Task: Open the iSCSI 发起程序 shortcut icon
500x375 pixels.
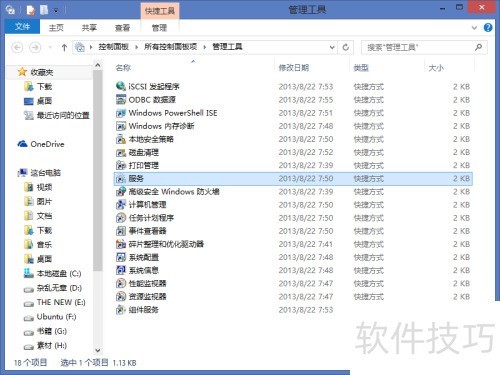Action: tap(120, 86)
